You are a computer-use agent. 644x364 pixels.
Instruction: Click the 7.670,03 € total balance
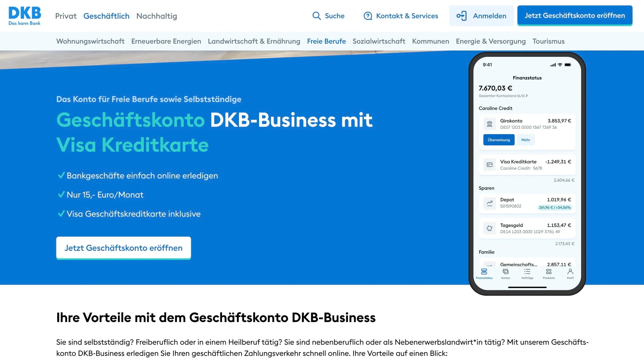click(495, 88)
